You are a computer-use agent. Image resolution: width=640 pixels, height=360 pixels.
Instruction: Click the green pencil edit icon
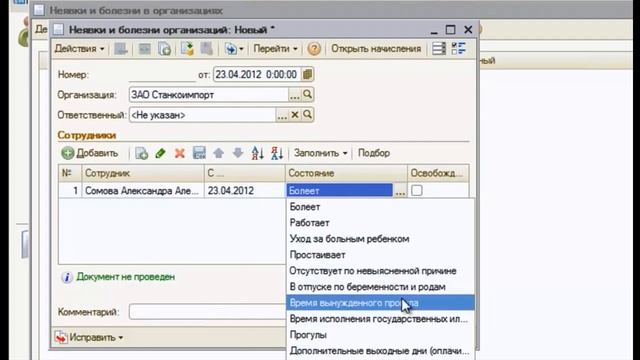pos(160,153)
